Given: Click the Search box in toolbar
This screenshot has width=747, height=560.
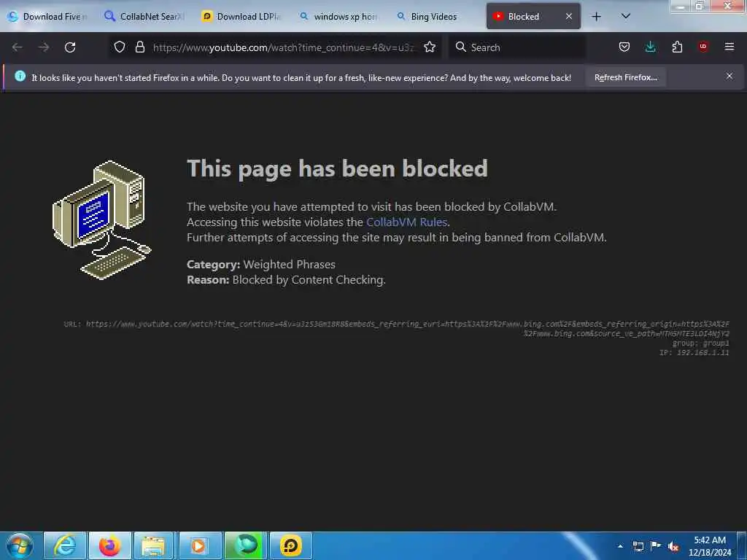Looking at the screenshot, I should [x=517, y=47].
